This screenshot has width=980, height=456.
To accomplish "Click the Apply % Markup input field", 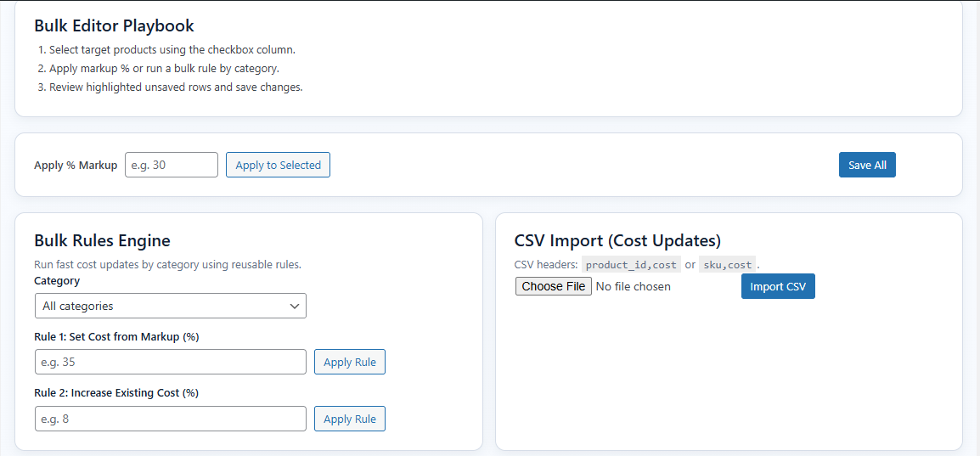I will (171, 165).
